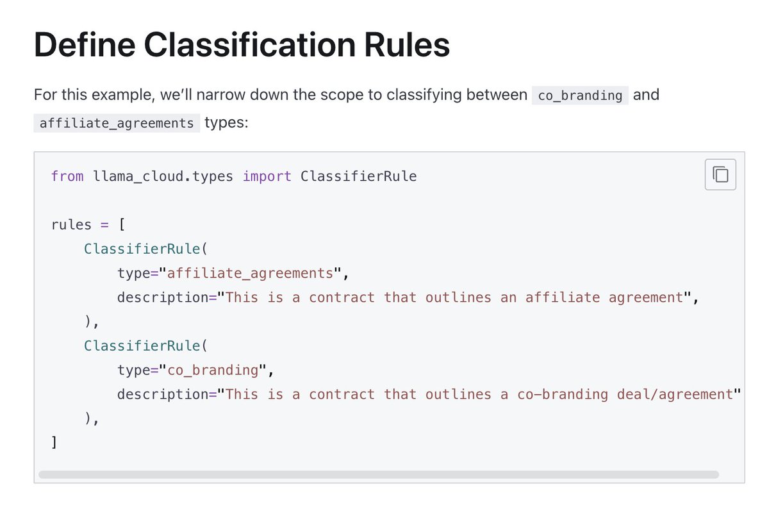Click the co-branding deal/agreement description string
This screenshot has width=769, height=532.
click(479, 394)
